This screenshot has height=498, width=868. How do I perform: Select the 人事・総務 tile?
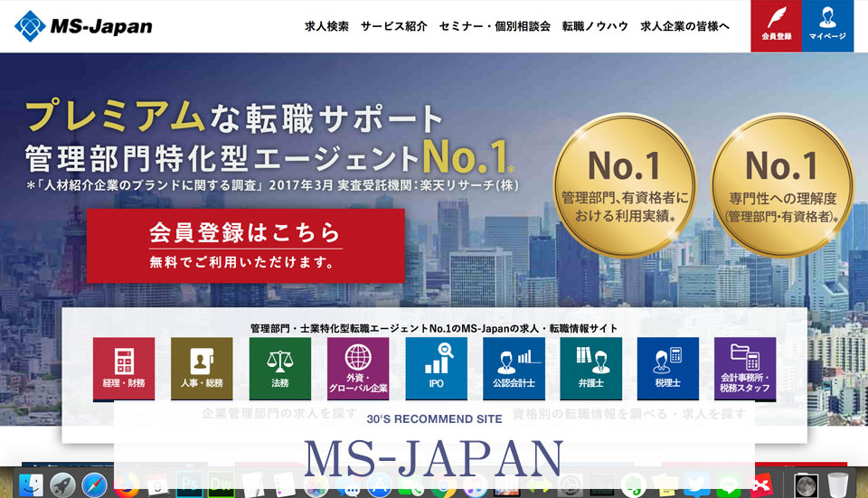tap(202, 369)
